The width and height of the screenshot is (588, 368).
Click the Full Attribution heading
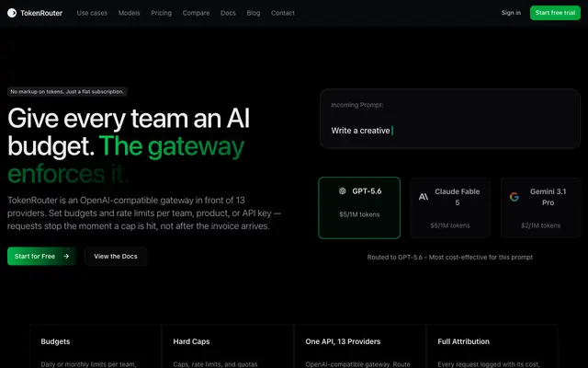click(463, 341)
